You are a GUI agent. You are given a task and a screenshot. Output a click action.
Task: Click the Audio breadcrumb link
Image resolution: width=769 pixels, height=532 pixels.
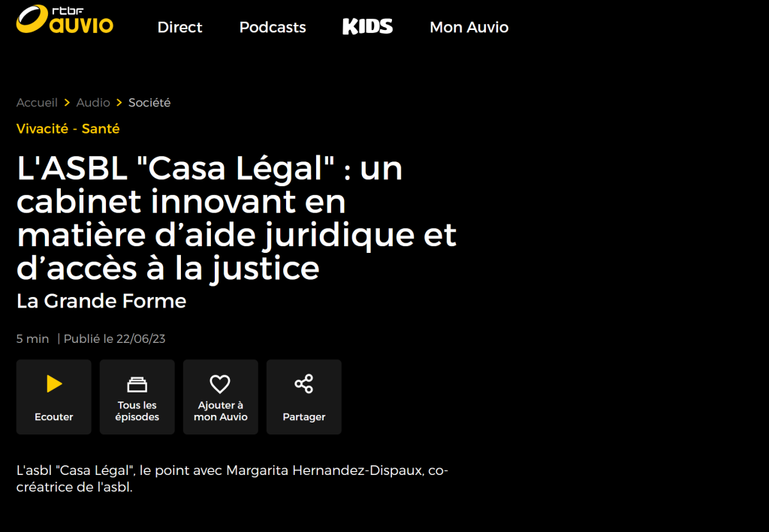coord(93,102)
